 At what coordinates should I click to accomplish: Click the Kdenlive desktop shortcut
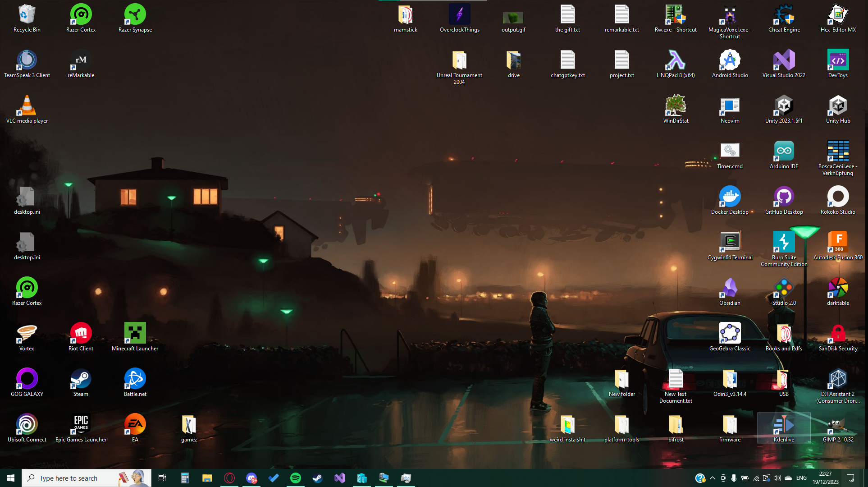784,428
